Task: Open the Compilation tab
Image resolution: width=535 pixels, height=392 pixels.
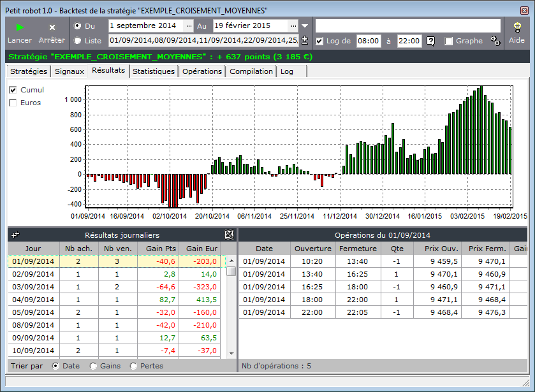Action: tap(251, 71)
